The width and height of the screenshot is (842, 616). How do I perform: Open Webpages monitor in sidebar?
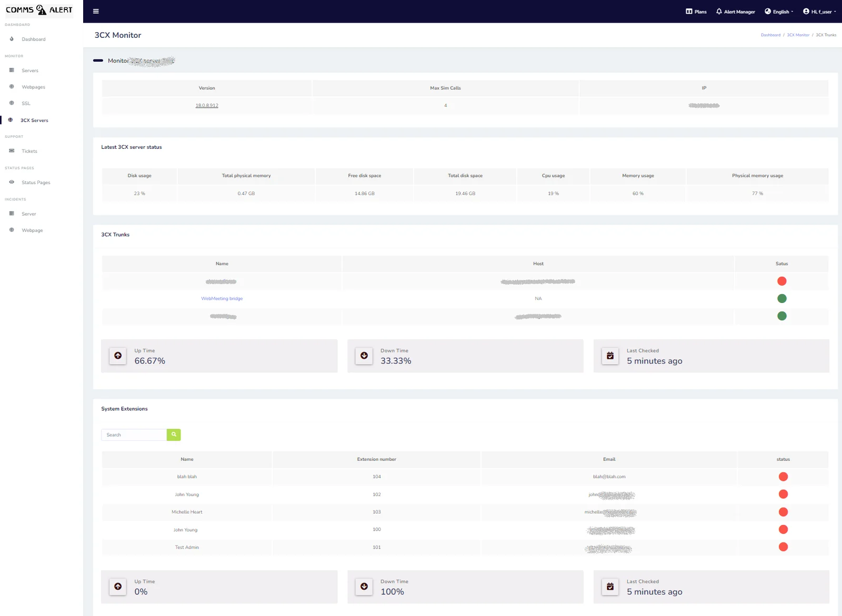(33, 87)
